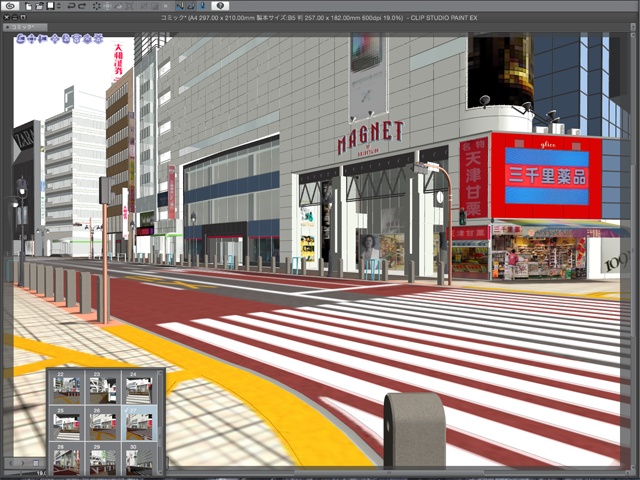Select previous 3D object with left arrow

[11, 463]
